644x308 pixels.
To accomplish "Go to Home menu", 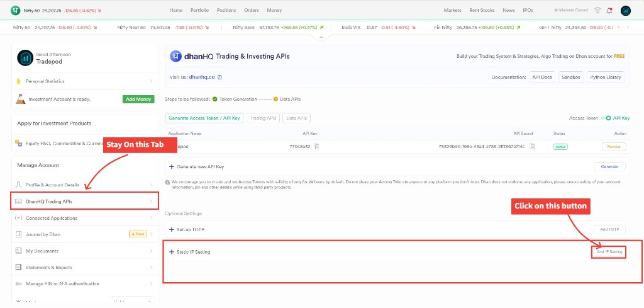I will pyautogui.click(x=176, y=10).
